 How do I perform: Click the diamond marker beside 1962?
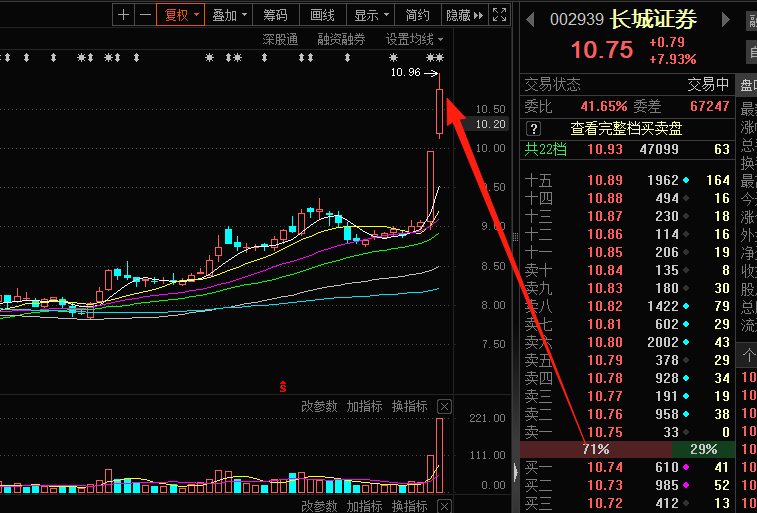(x=686, y=180)
